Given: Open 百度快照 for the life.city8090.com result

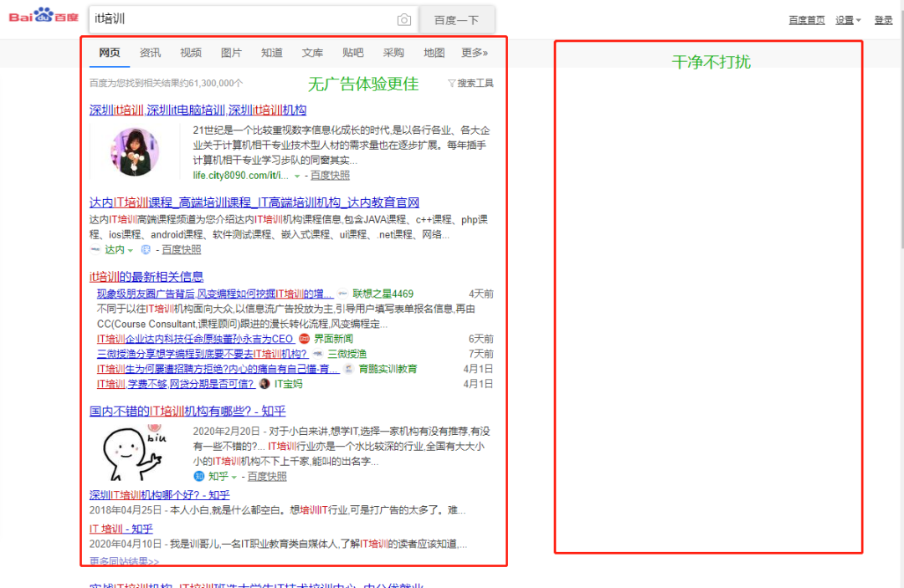Looking at the screenshot, I should (x=330, y=176).
